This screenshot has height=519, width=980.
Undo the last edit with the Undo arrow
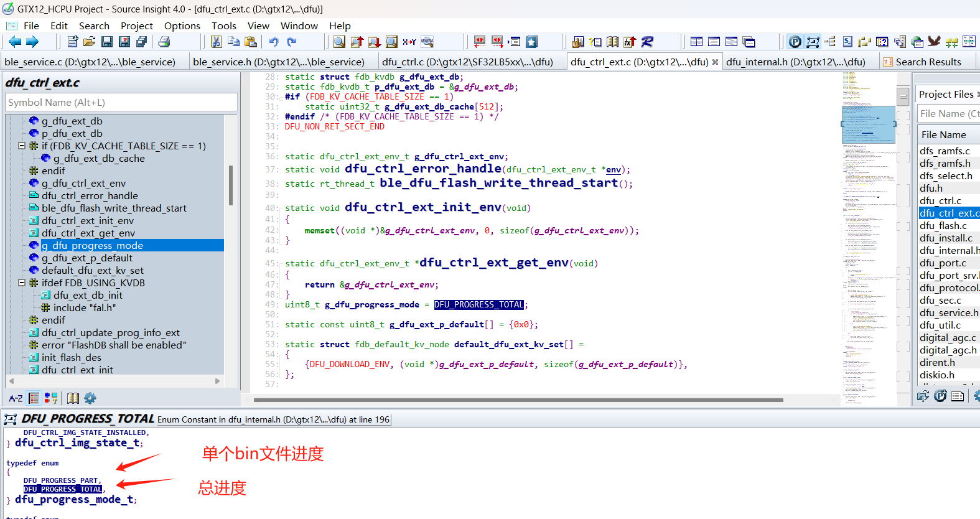point(274,42)
